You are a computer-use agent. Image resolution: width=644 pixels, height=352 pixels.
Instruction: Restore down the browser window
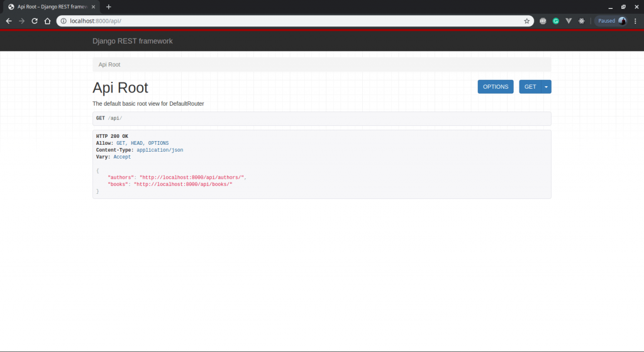click(x=623, y=7)
